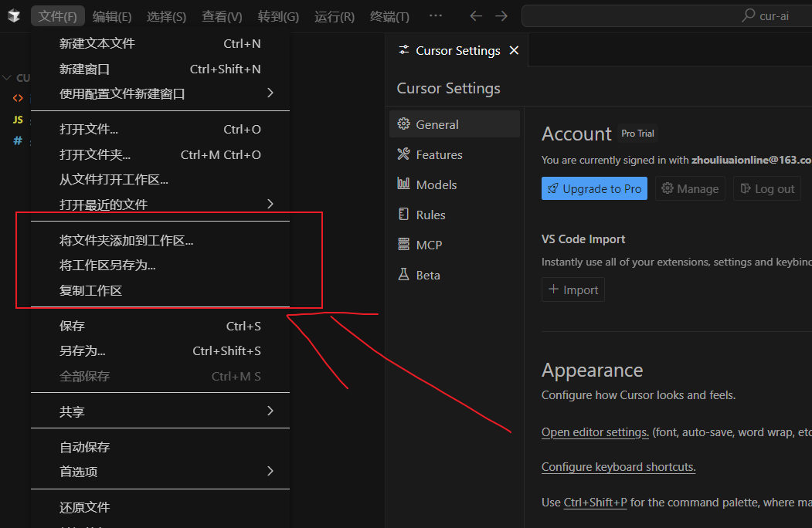Select the Cursor Settings tab label
The width and height of the screenshot is (812, 528).
pos(458,51)
